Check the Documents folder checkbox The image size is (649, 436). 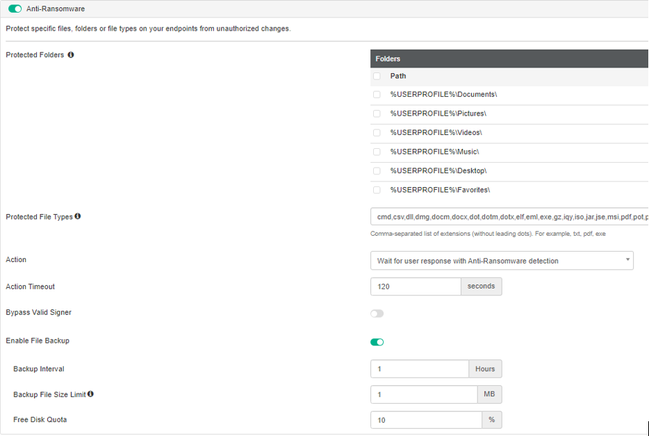[x=376, y=94]
